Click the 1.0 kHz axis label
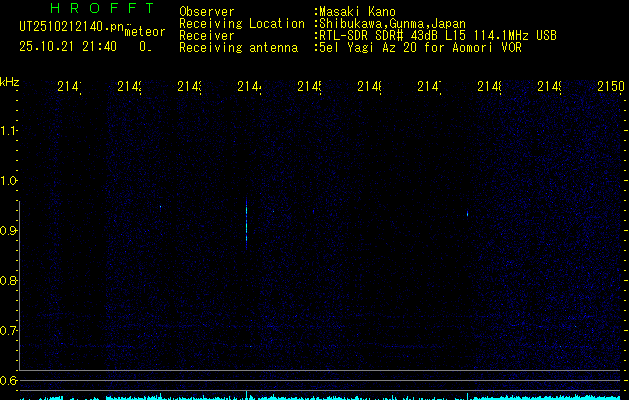The width and height of the screenshot is (629, 400). [x=8, y=181]
